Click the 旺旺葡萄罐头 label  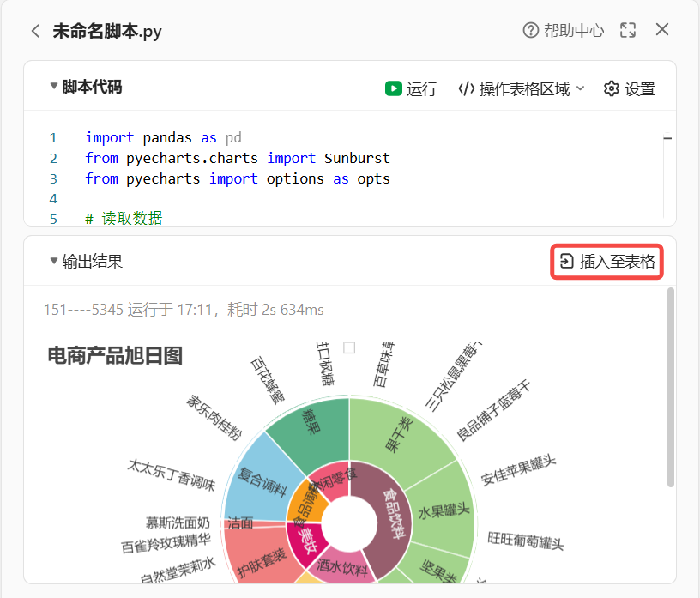tap(526, 541)
